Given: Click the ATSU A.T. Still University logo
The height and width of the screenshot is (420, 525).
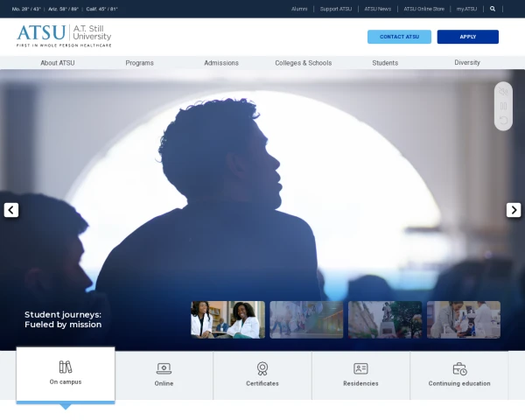Looking at the screenshot, I should click(64, 36).
